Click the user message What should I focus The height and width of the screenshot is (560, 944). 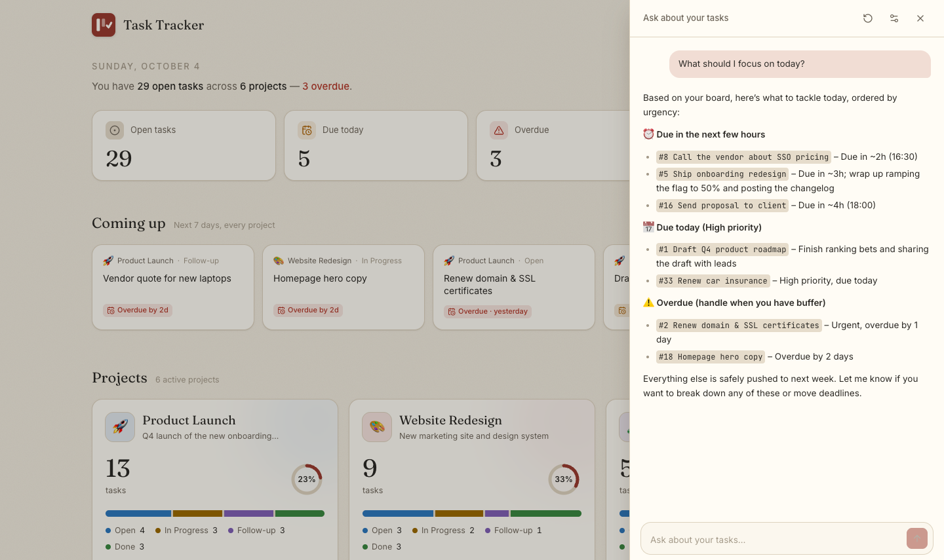(x=800, y=64)
